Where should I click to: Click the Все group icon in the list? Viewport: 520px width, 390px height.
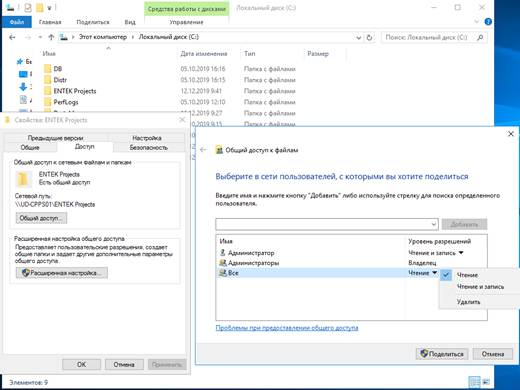click(x=223, y=273)
